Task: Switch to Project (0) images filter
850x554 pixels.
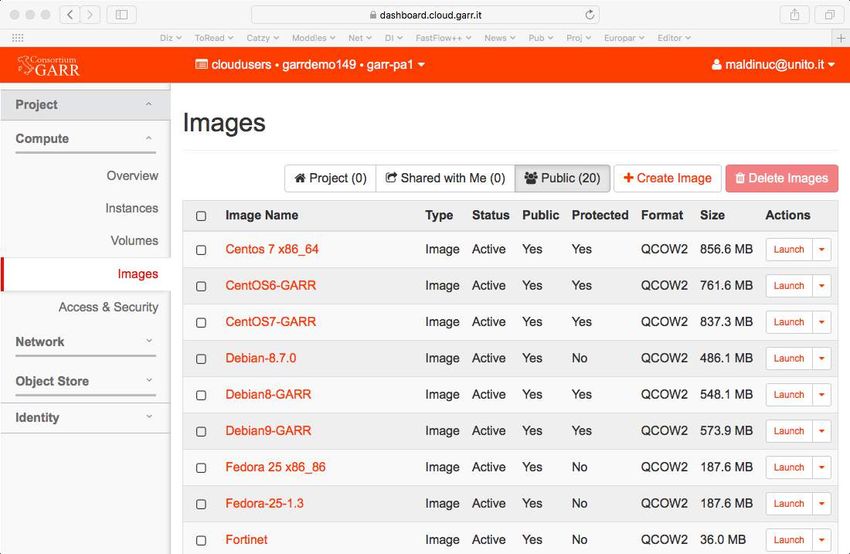Action: 330,178
